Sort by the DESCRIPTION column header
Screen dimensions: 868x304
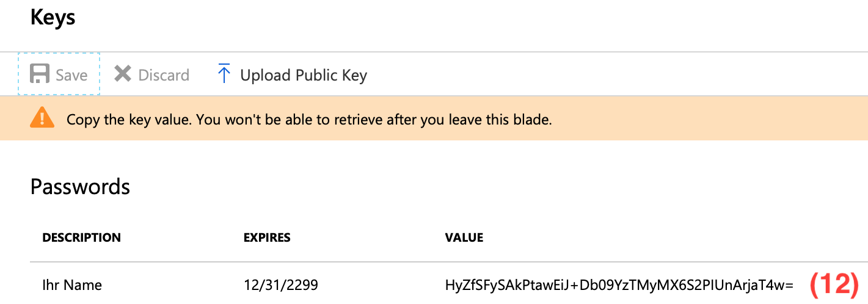(81, 237)
